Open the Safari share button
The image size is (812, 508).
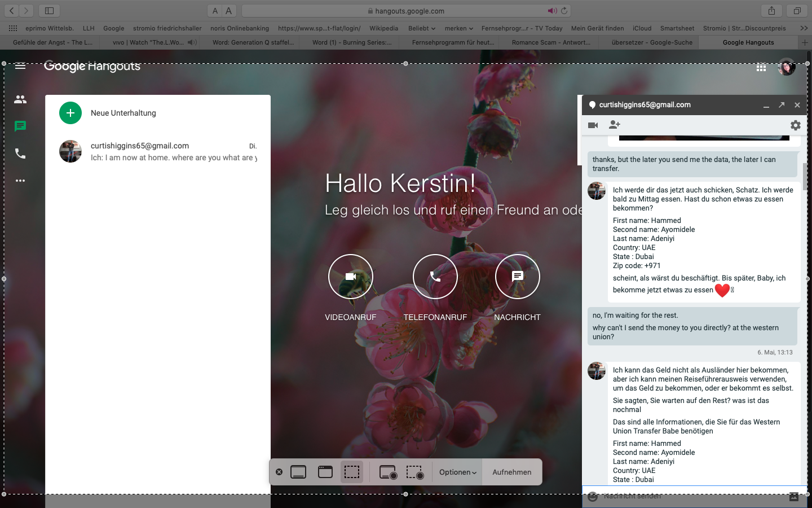pyautogui.click(x=771, y=11)
